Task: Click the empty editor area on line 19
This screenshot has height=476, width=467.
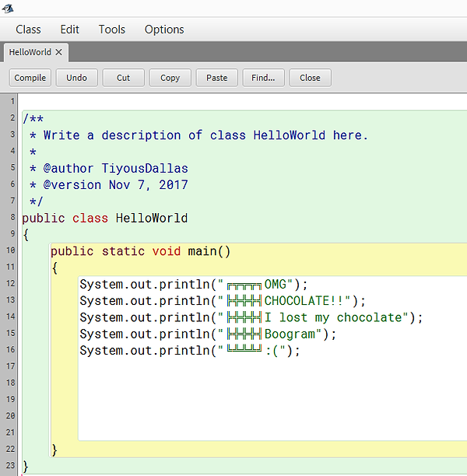Action: 272,399
